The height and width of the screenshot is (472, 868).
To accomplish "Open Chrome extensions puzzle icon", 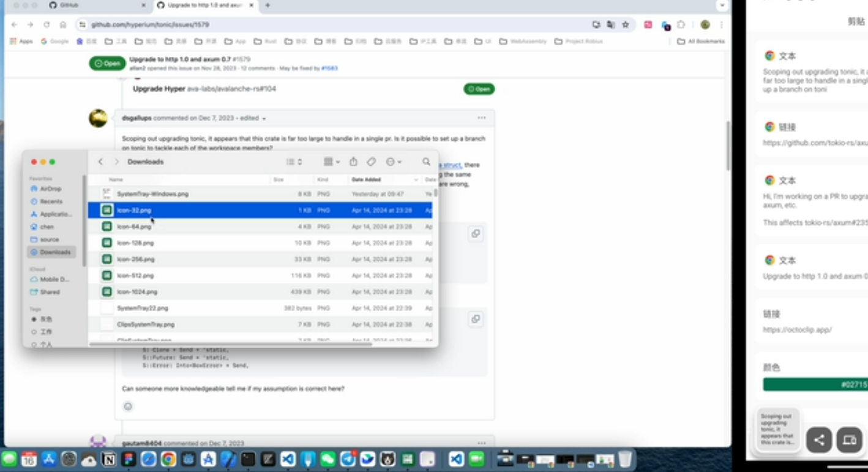I will (681, 24).
